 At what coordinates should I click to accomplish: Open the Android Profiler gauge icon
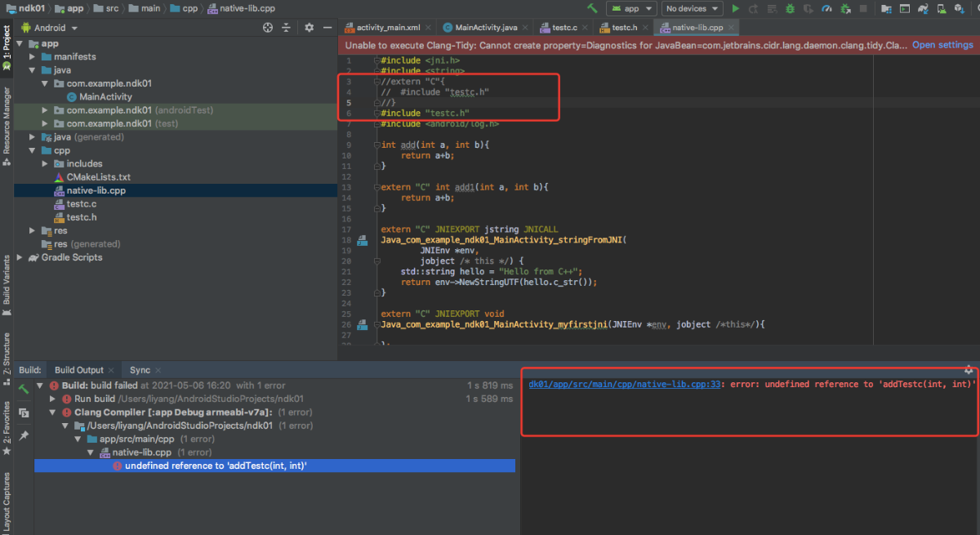826,8
